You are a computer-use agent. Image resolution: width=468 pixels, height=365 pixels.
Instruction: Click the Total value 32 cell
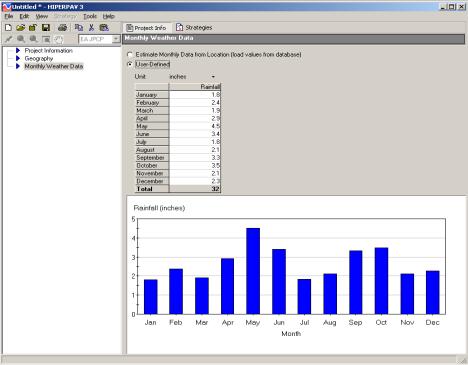coord(195,189)
